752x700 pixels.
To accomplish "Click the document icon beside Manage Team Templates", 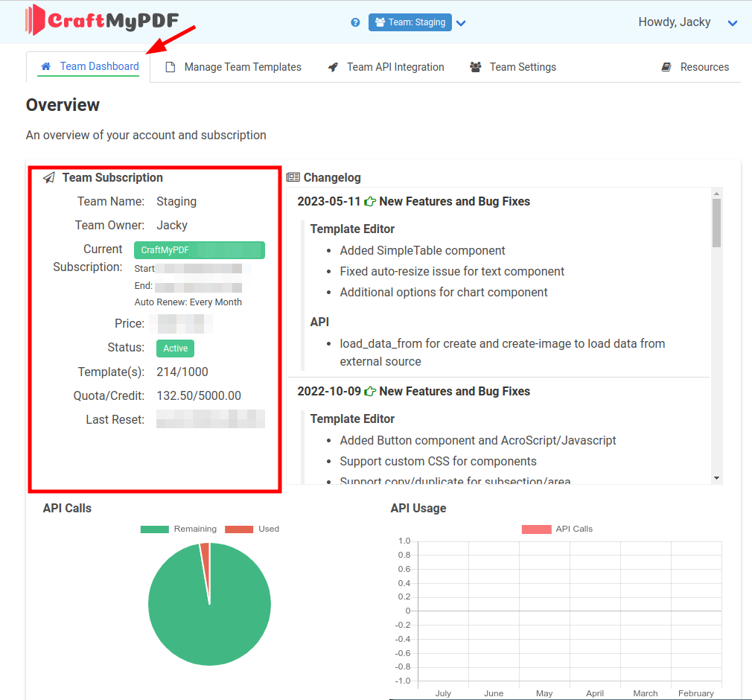I will pyautogui.click(x=172, y=67).
